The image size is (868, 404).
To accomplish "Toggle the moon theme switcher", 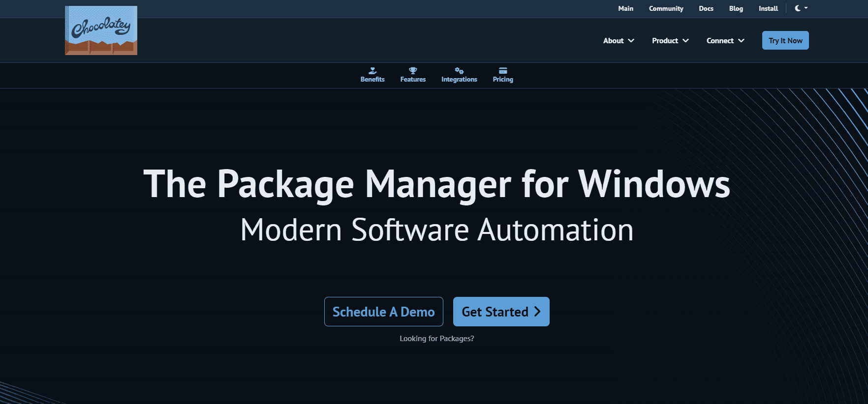I will point(801,8).
